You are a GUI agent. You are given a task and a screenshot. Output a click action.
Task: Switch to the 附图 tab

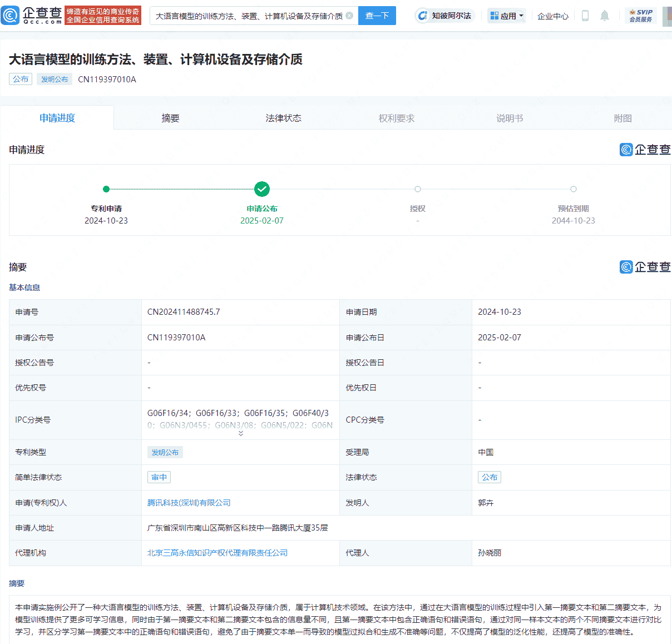pyautogui.click(x=622, y=117)
